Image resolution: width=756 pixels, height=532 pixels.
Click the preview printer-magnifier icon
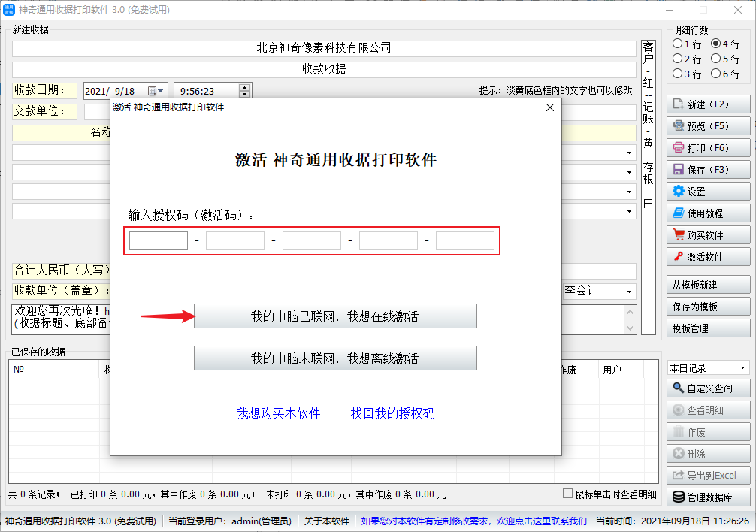click(679, 125)
